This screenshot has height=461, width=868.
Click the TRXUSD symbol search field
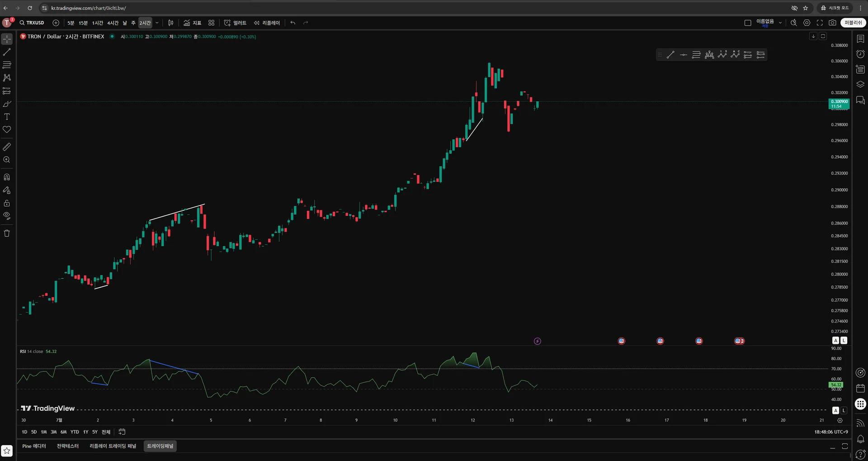33,23
